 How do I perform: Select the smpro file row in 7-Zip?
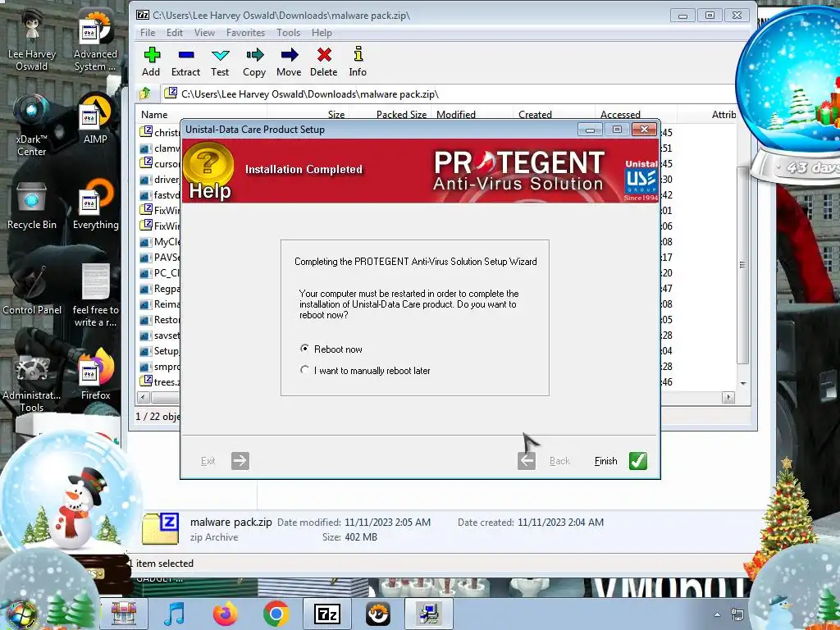[x=160, y=367]
